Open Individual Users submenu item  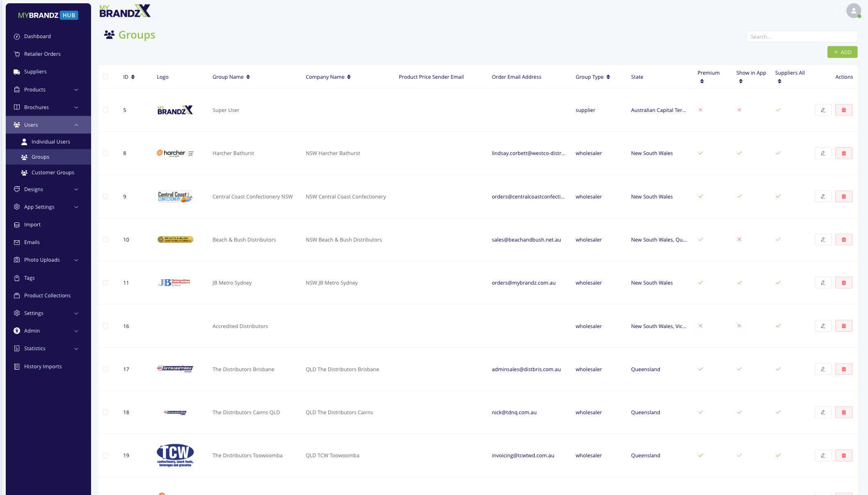point(50,142)
